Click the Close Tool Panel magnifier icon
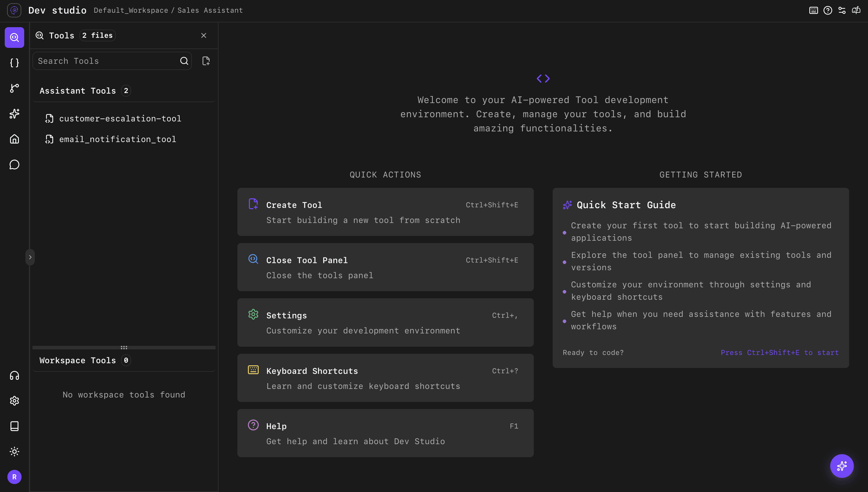868x492 pixels. pyautogui.click(x=253, y=259)
